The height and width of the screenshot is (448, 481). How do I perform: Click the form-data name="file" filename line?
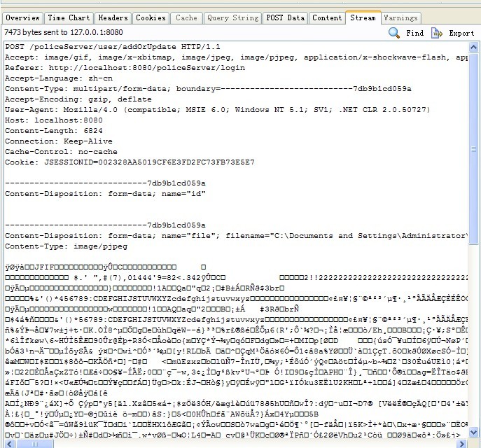pos(236,236)
